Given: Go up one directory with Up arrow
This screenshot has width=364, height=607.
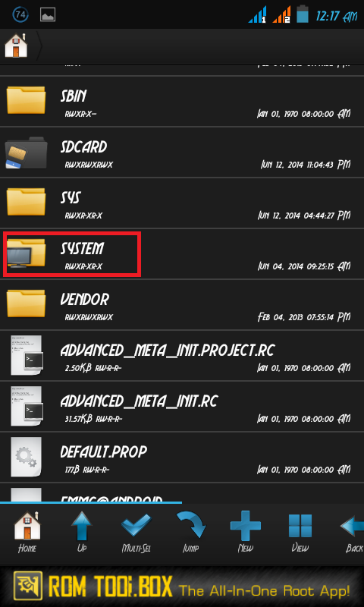Looking at the screenshot, I should click(82, 532).
